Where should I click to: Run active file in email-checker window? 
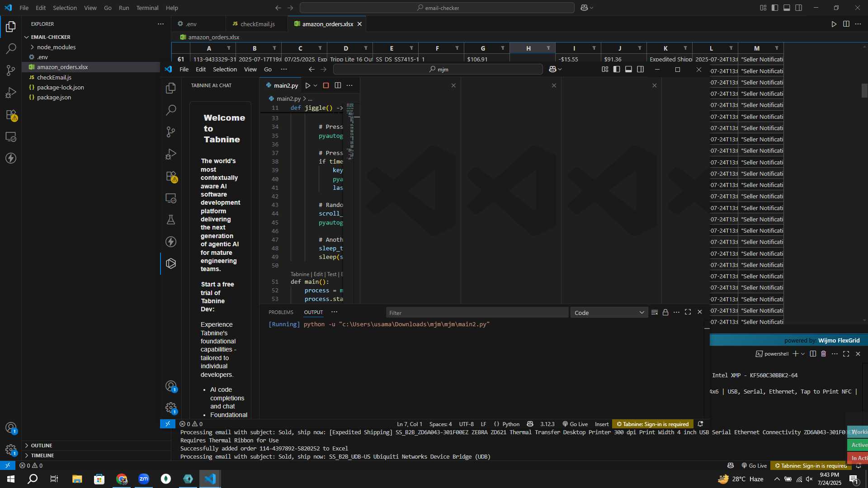click(834, 24)
